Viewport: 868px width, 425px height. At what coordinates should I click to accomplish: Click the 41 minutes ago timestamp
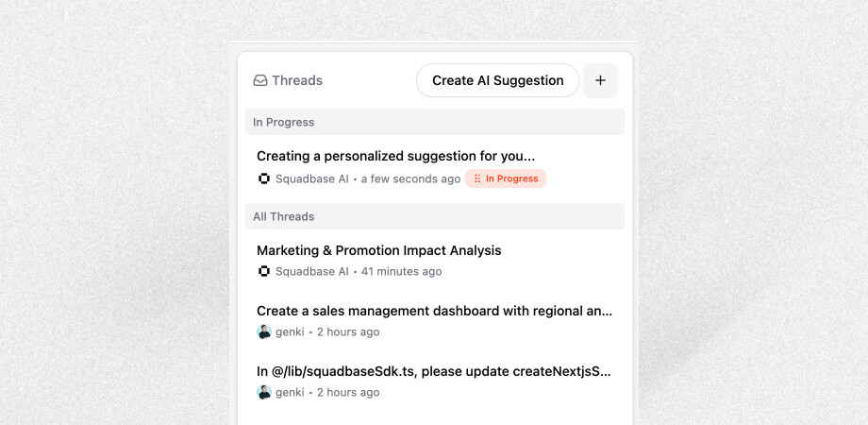tap(401, 271)
